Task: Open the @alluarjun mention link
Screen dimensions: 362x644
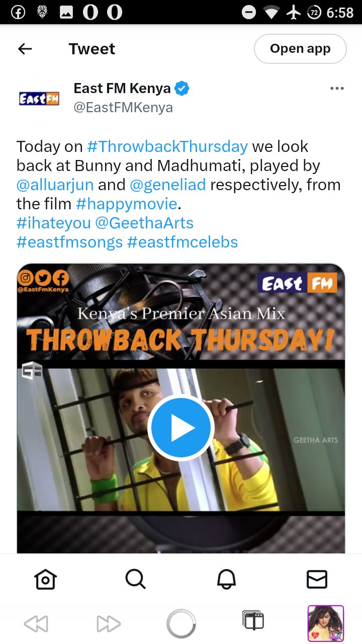Action: [x=55, y=185]
